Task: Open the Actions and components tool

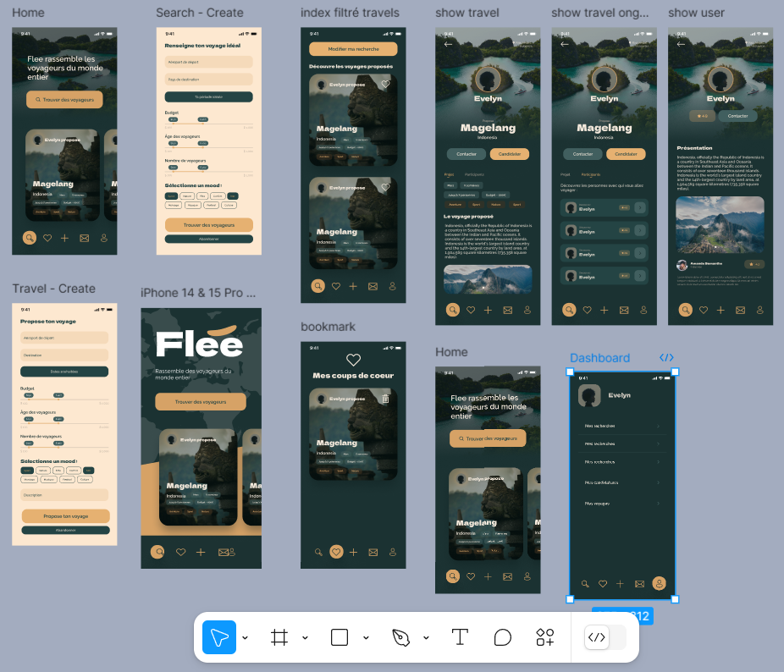Action: [545, 637]
